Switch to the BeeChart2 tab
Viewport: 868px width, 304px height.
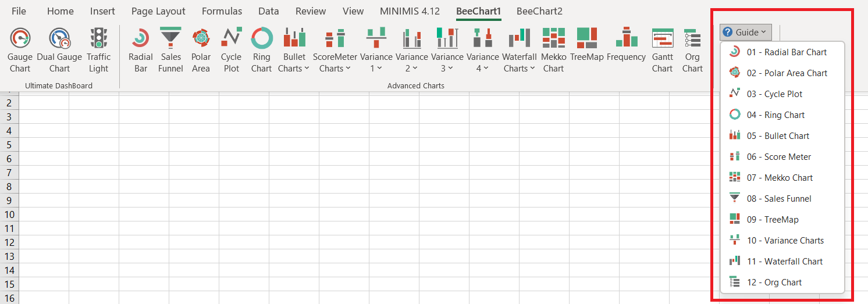click(x=539, y=11)
